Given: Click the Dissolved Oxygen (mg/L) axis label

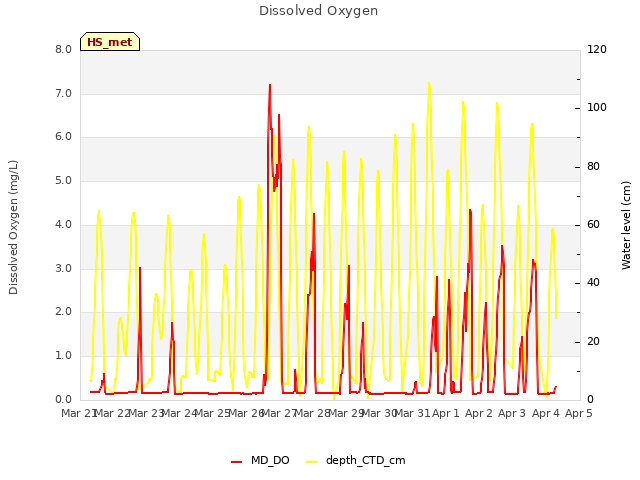Looking at the screenshot, I should click(x=13, y=227).
